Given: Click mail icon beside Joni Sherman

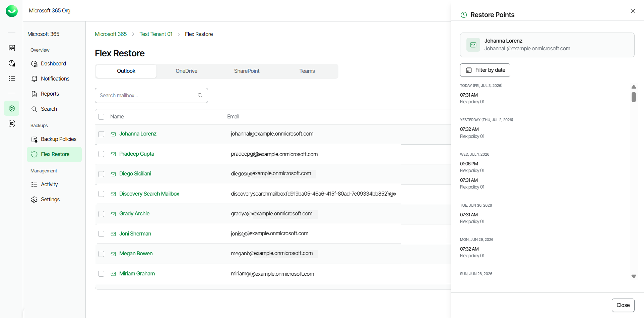Looking at the screenshot, I should [113, 234].
